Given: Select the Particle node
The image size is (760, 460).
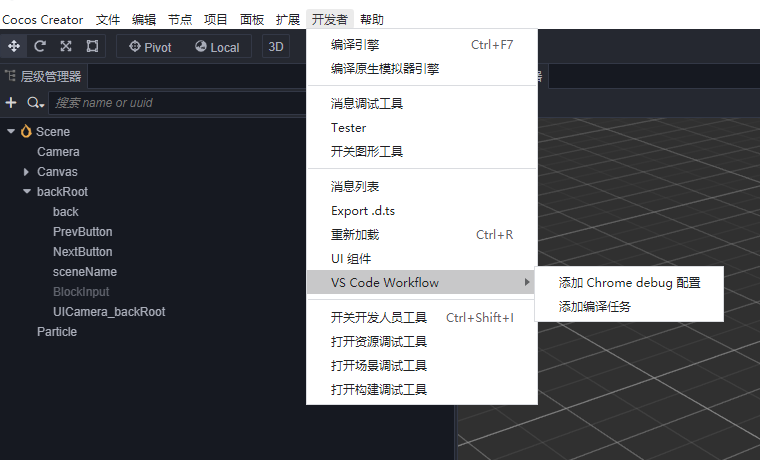Looking at the screenshot, I should click(57, 332).
